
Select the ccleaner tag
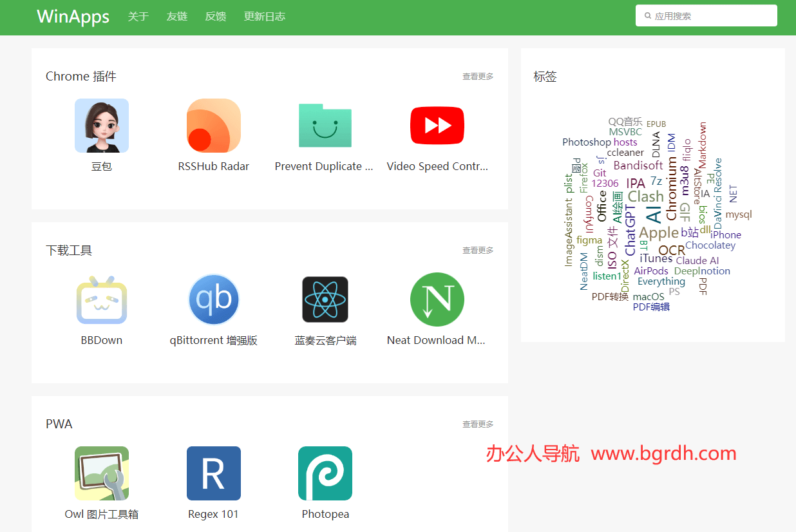[x=625, y=153]
